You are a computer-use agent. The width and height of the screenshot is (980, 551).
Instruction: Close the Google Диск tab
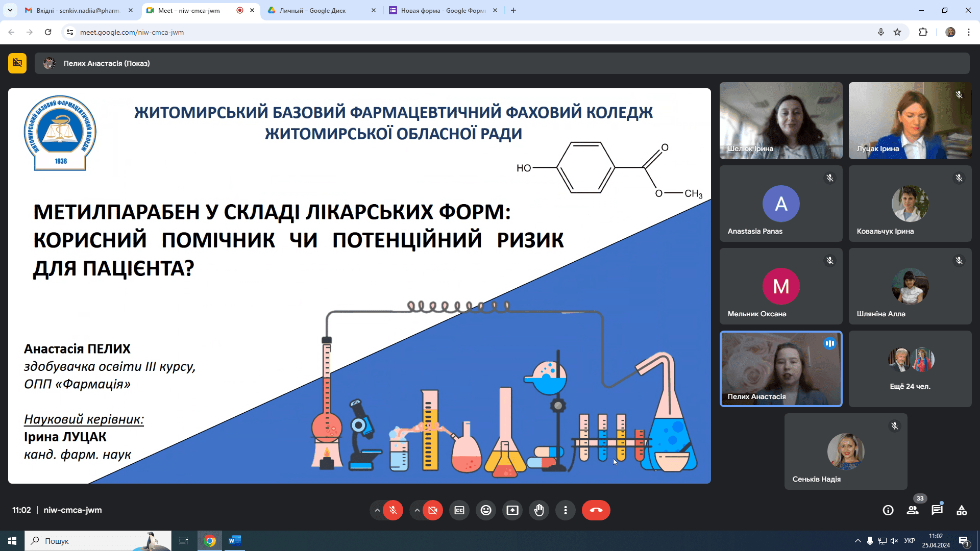coord(374,10)
